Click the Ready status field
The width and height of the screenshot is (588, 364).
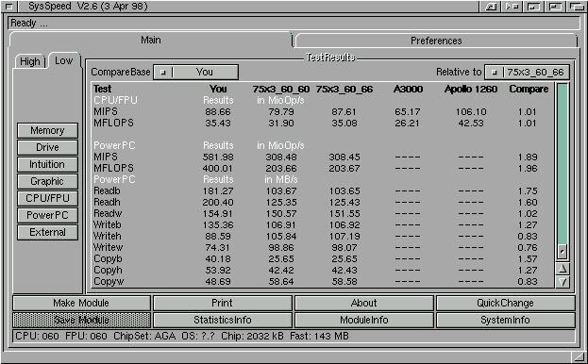tap(294, 24)
